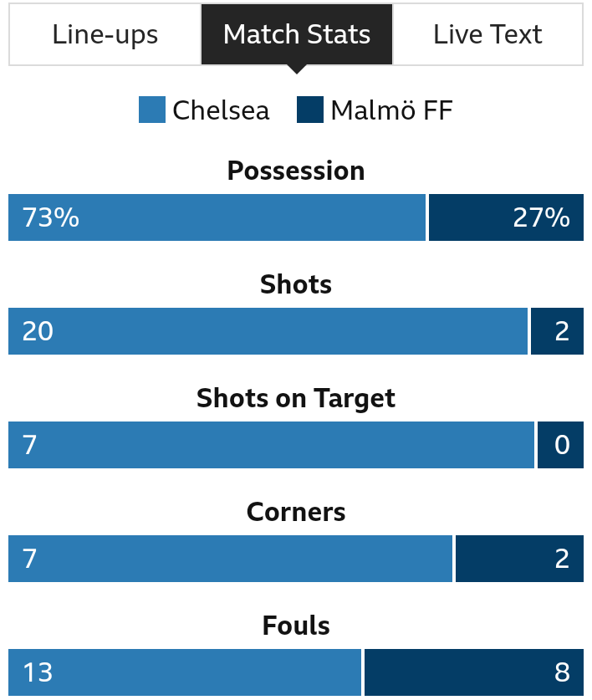
Task: Click Chelsea's 73% possession bar
Action: click(217, 217)
